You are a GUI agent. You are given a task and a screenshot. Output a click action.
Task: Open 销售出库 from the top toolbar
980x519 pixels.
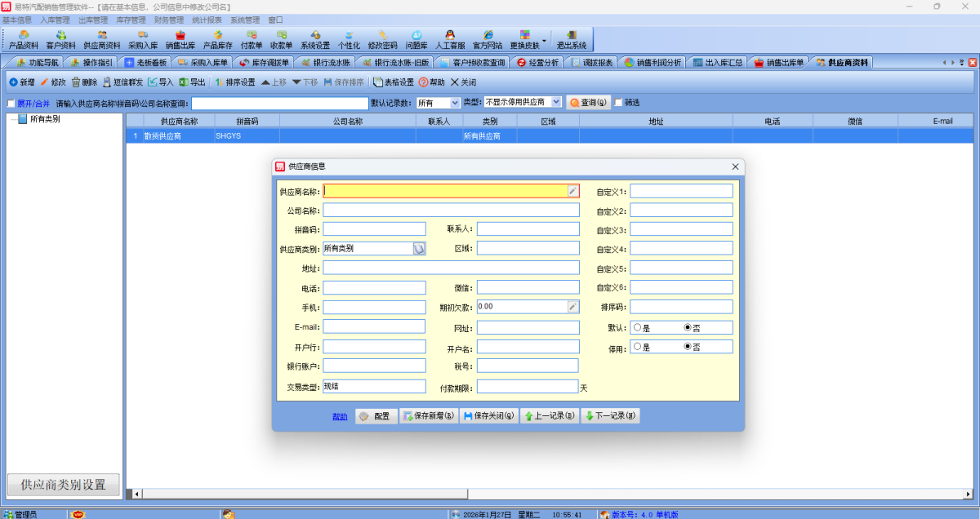pos(180,39)
